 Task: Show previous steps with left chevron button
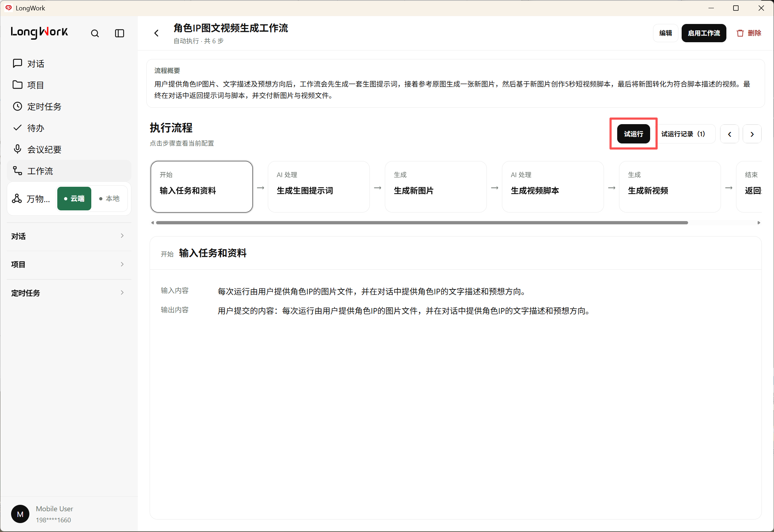[730, 134]
